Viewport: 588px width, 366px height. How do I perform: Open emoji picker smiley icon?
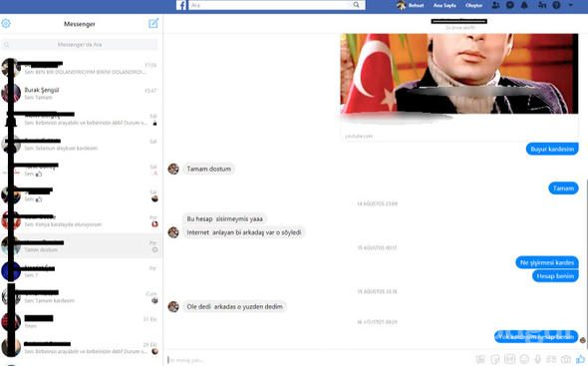pyautogui.click(x=524, y=359)
